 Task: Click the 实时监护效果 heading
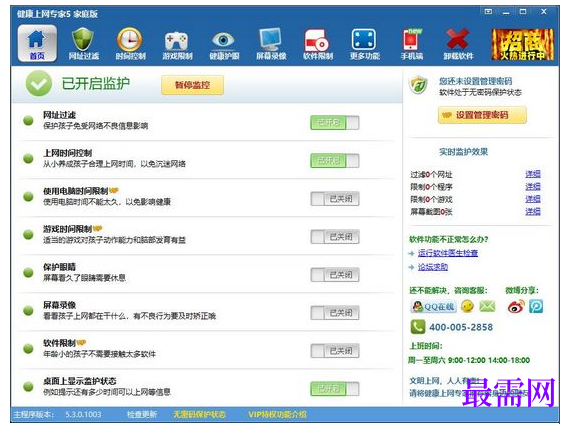(x=463, y=152)
